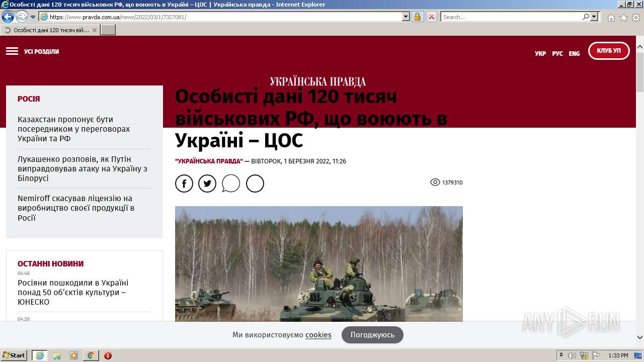Open the red antivirus taskbar icon
Screen dimensions: 644x362
(x=108, y=355)
